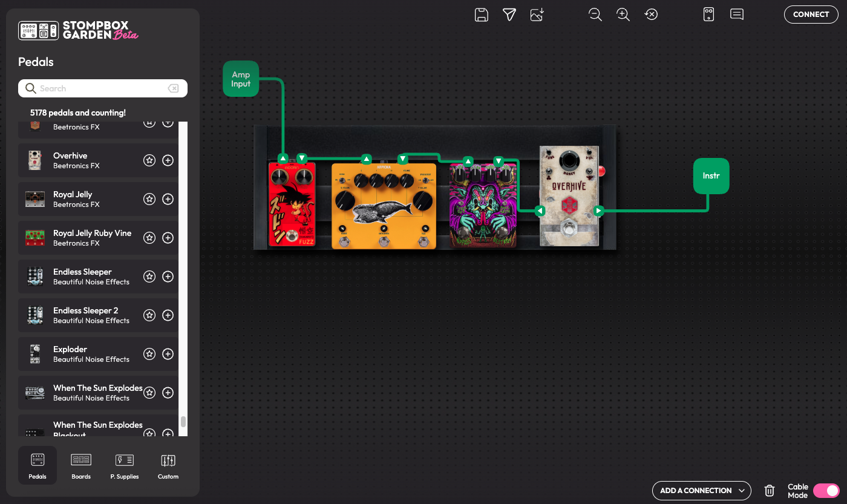Click the export image download icon
Screen dimensions: 847x504
pyautogui.click(x=537, y=15)
